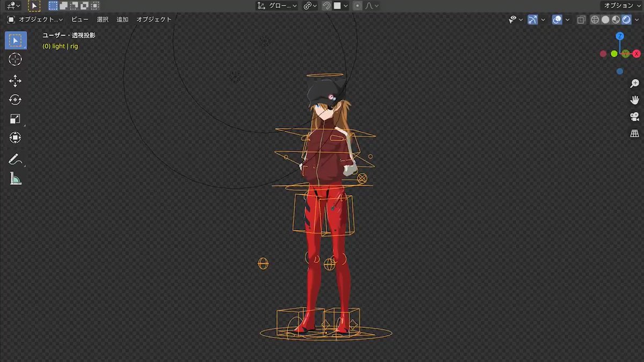Switch to solid viewport shading
The image size is (644, 362).
pos(605,20)
